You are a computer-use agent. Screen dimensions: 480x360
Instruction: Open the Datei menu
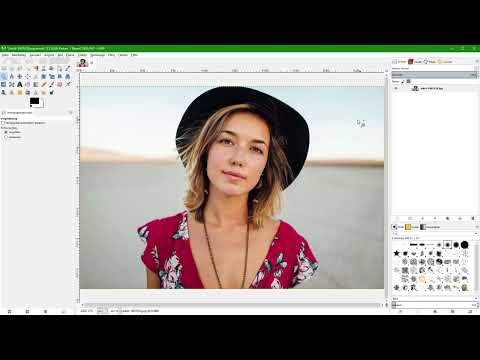coord(5,55)
